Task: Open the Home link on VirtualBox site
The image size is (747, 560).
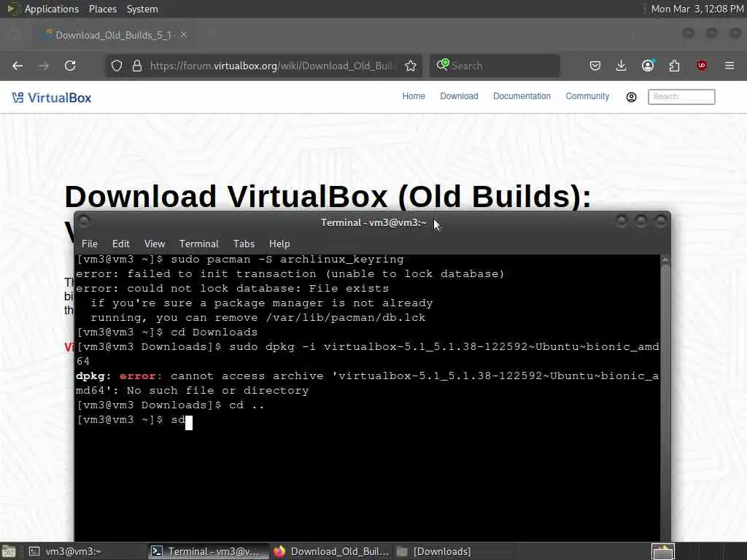Action: (x=414, y=96)
